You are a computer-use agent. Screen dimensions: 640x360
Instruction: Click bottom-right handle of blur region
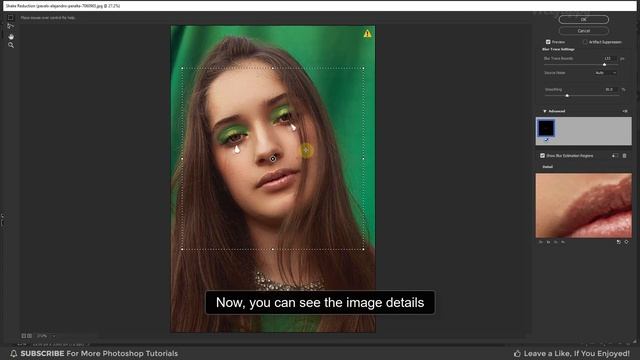(363, 249)
